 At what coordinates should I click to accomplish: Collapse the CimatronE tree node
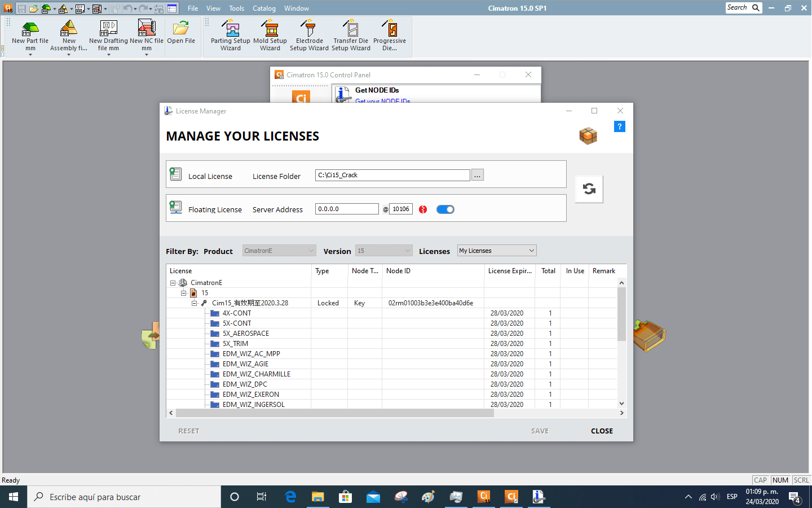click(x=173, y=283)
